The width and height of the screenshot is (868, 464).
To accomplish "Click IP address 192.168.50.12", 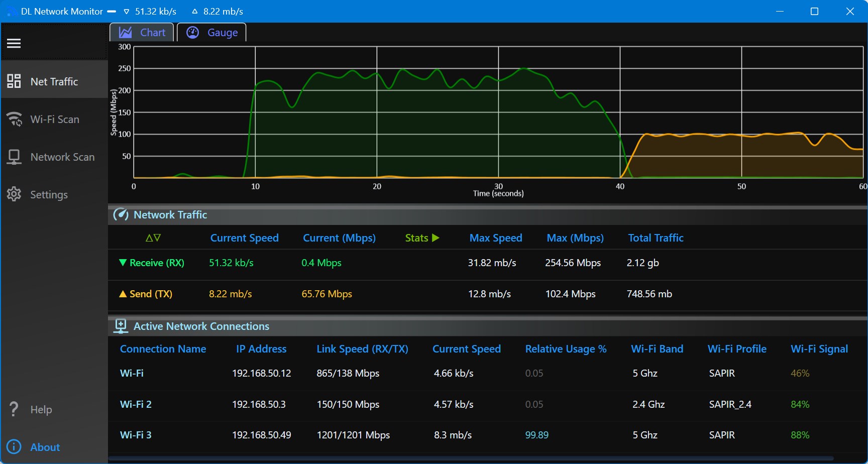I will click(x=262, y=373).
